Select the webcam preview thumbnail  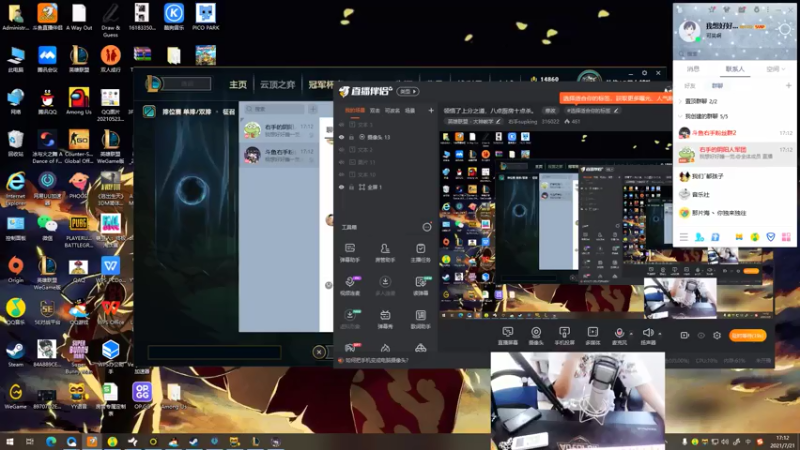[578, 401]
